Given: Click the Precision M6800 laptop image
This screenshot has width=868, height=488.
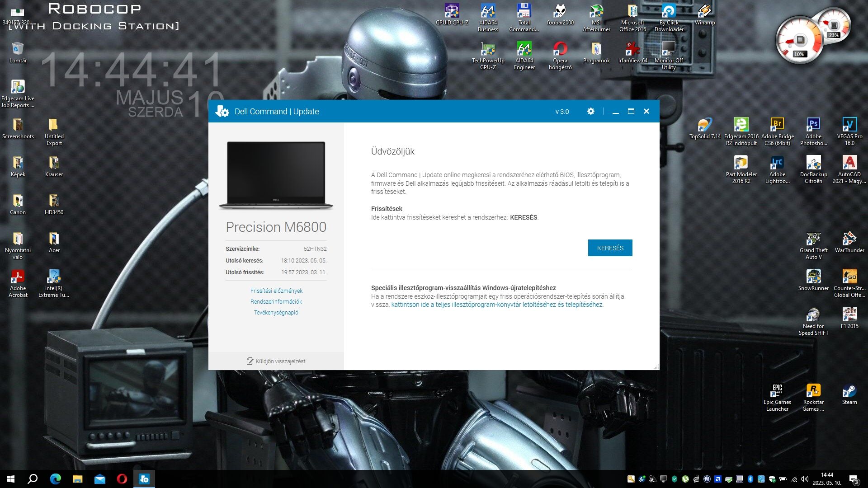Looking at the screenshot, I should [x=276, y=175].
